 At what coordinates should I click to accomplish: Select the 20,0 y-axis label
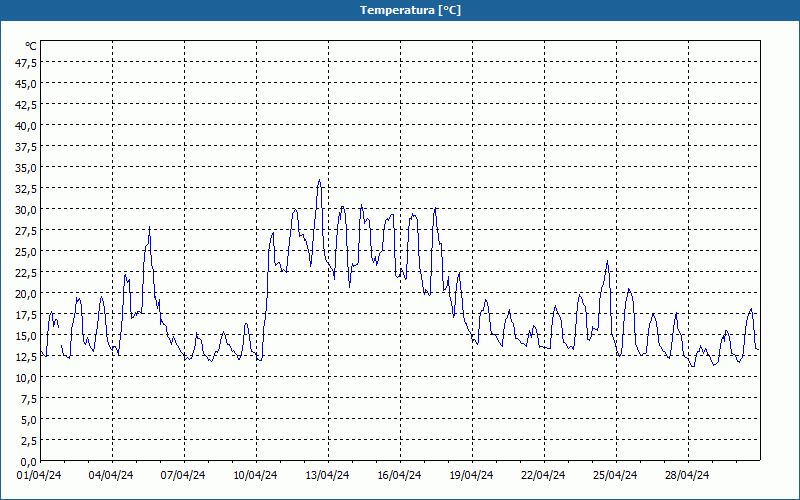click(26, 294)
